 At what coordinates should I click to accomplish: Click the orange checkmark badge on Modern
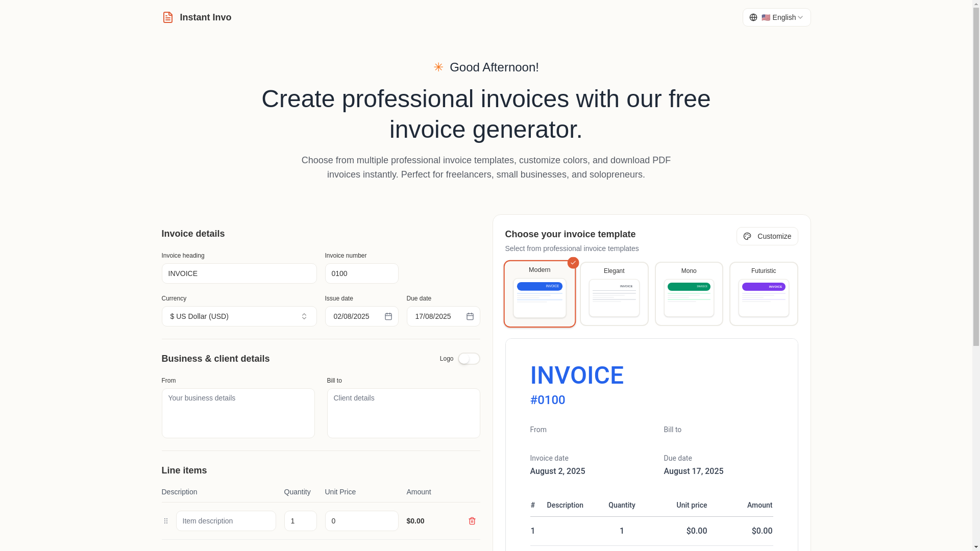(573, 263)
